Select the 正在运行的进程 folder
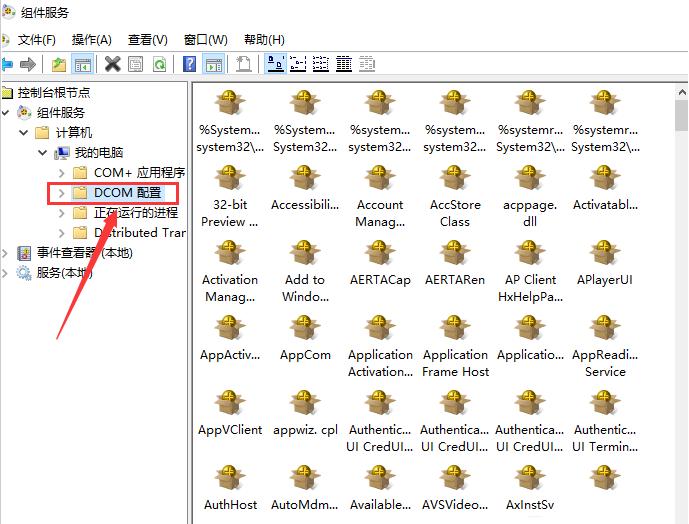The width and height of the screenshot is (689, 524). coord(135,212)
